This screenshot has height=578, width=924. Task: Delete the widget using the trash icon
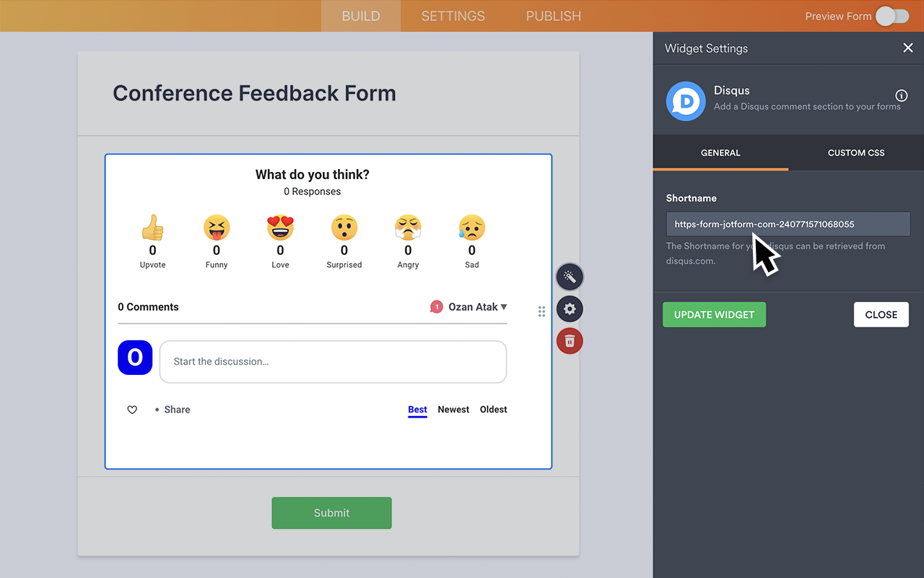pos(570,340)
